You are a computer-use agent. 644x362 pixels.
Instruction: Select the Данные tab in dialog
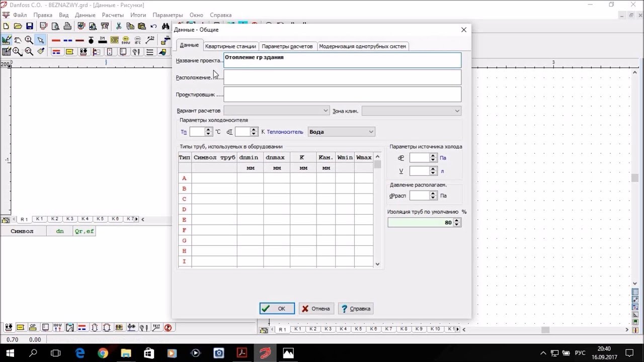pyautogui.click(x=189, y=45)
